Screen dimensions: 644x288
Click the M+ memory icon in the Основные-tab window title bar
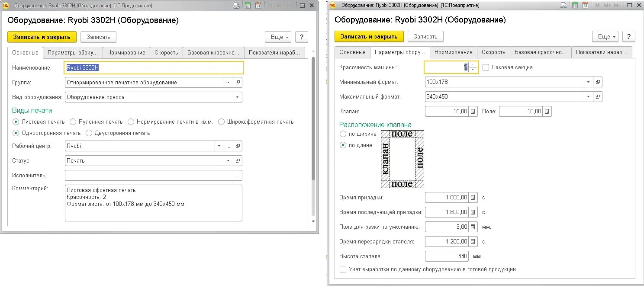click(x=281, y=6)
